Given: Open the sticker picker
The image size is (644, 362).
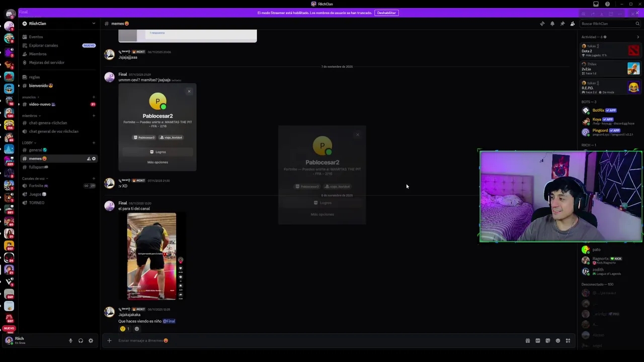Looking at the screenshot, I should pyautogui.click(x=548, y=341).
